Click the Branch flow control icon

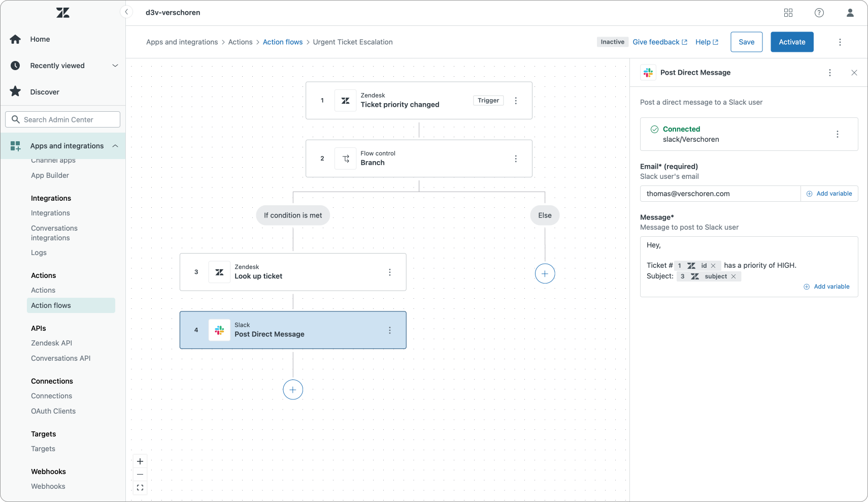coord(346,159)
